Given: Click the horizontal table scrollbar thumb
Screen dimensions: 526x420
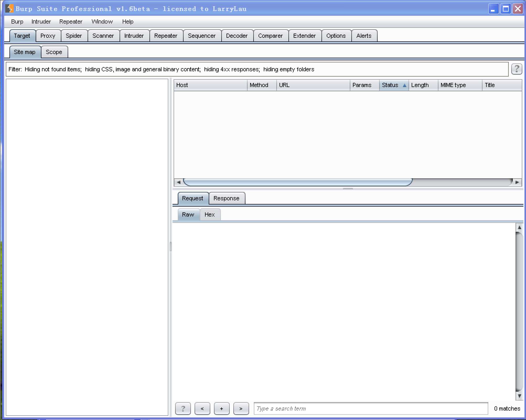Looking at the screenshot, I should coord(298,182).
